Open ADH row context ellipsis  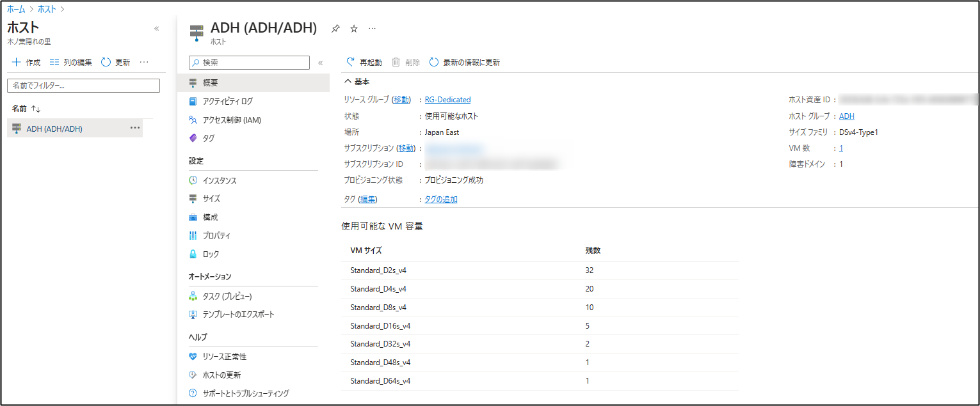point(135,128)
